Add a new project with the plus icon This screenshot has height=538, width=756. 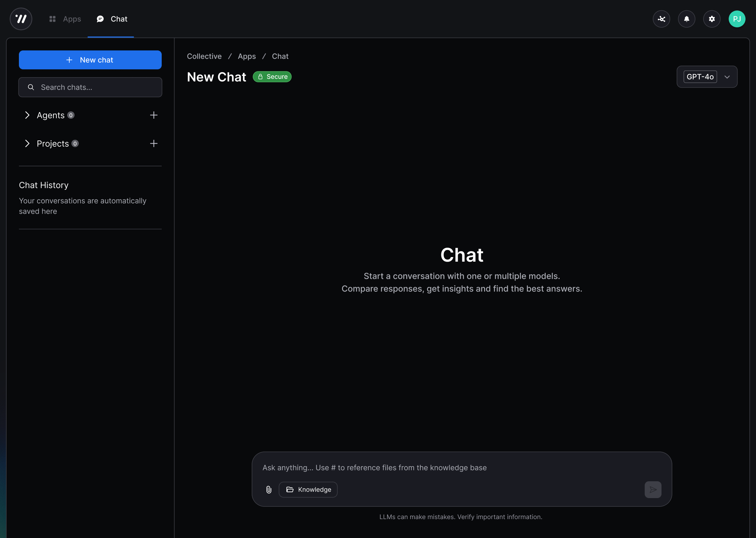pyautogui.click(x=154, y=144)
